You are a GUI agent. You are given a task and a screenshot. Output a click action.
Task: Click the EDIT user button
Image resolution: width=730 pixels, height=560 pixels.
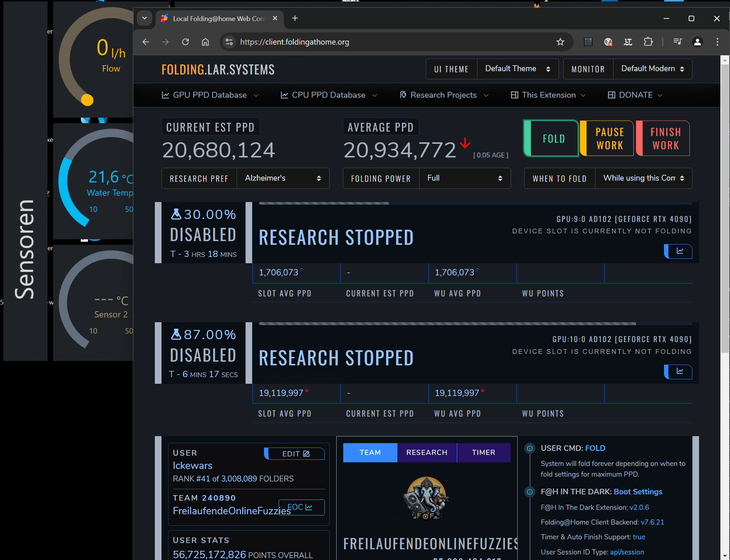pyautogui.click(x=295, y=454)
